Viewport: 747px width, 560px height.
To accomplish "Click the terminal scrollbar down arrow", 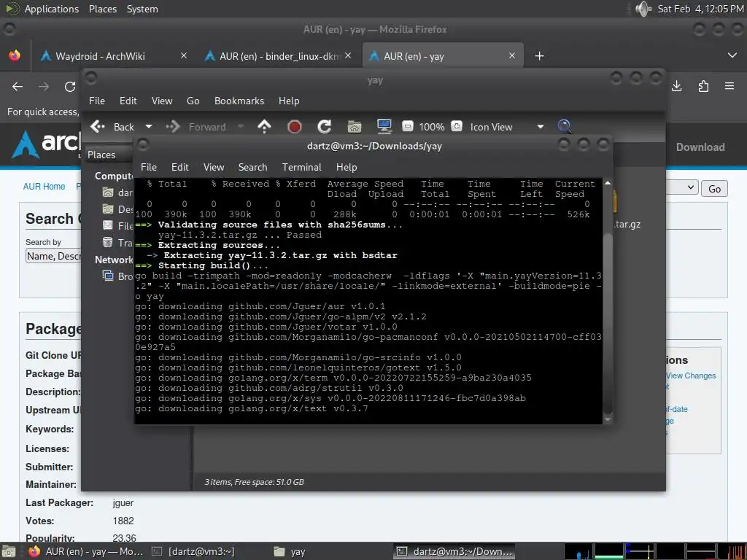I will pos(608,419).
